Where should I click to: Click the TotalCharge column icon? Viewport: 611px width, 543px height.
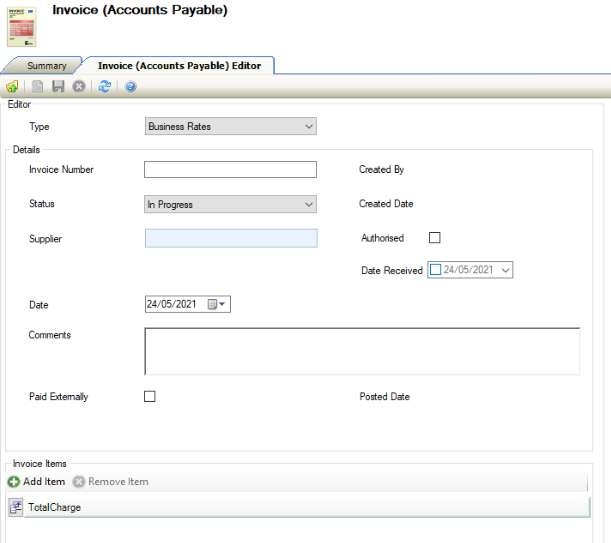click(x=16, y=507)
